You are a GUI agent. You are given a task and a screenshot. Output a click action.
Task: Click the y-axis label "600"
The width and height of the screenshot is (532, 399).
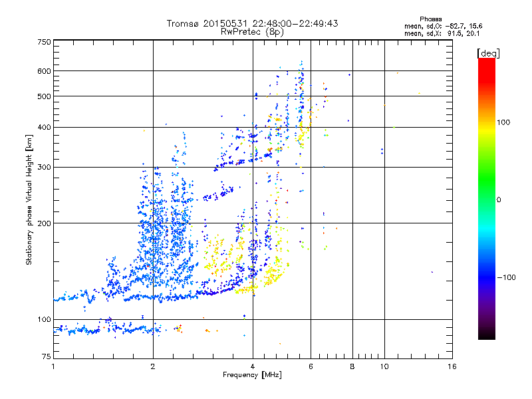[44, 71]
